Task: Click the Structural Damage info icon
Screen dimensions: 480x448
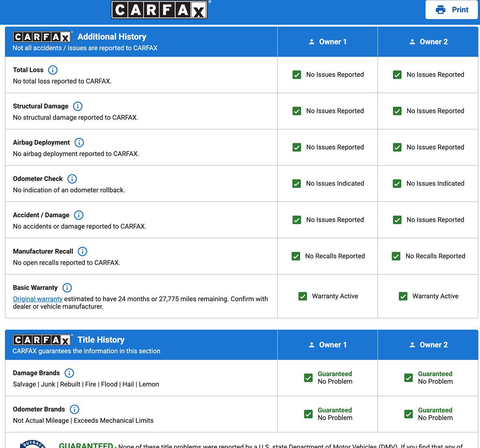Action: (x=78, y=106)
